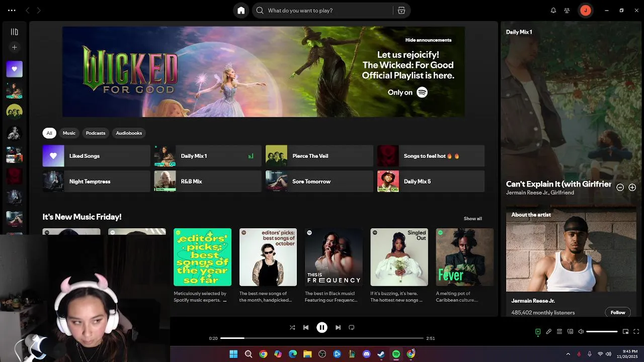
Task: Toggle lyrics with microphone icon
Action: (549, 332)
